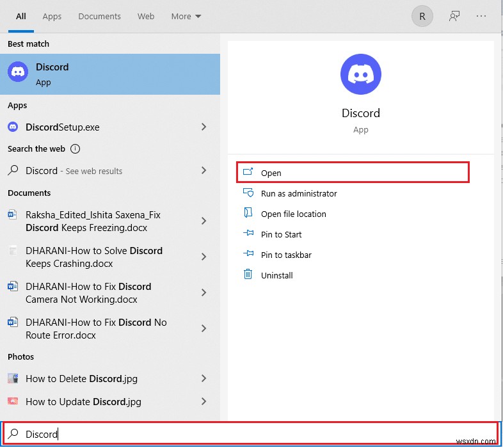The image size is (503, 448).
Task: Click the Open file location icon
Action: [248, 213]
